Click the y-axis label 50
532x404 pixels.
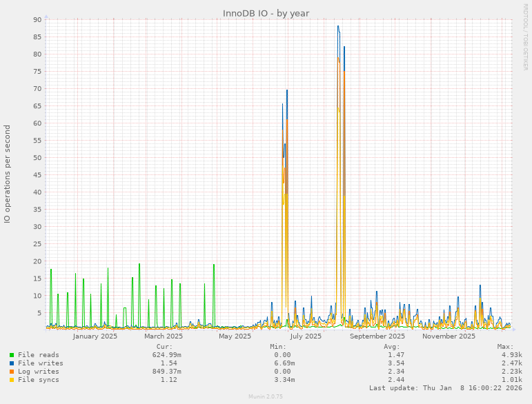point(37,158)
